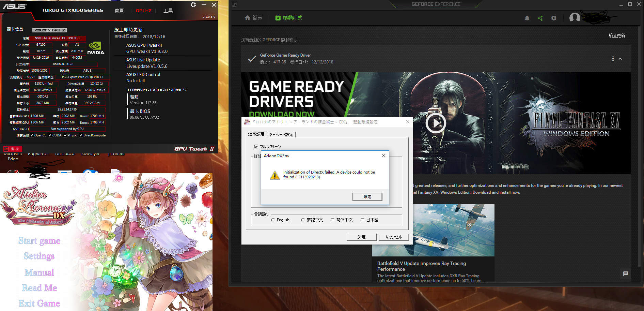Select the English language radio button
This screenshot has width=644, height=311.
coord(273,220)
